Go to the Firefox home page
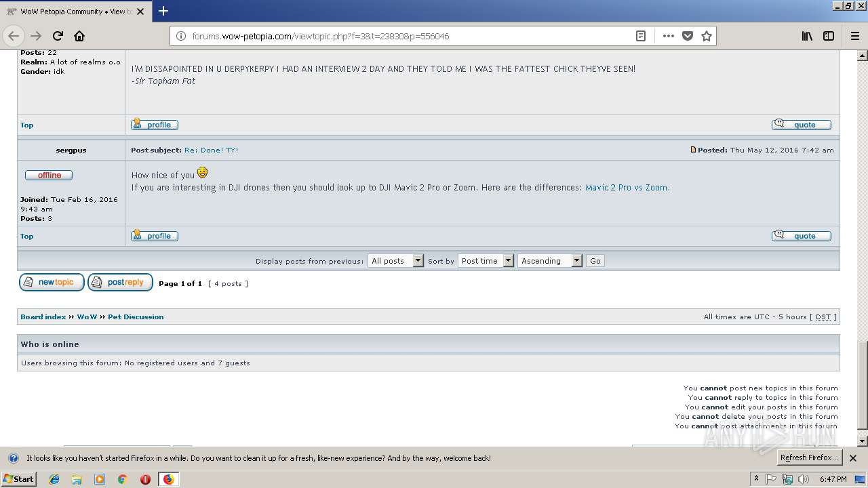 (79, 36)
